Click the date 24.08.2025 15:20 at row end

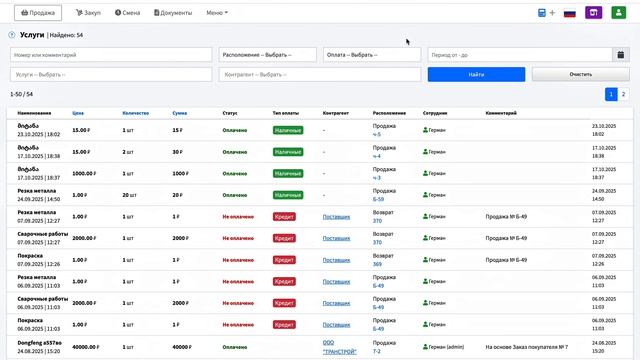[604, 347]
